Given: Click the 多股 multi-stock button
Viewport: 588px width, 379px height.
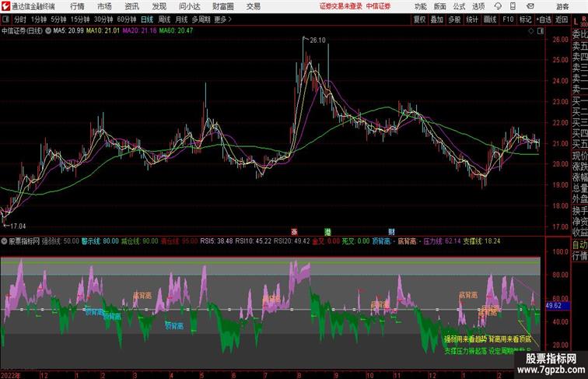Looking at the screenshot, I should point(454,19).
